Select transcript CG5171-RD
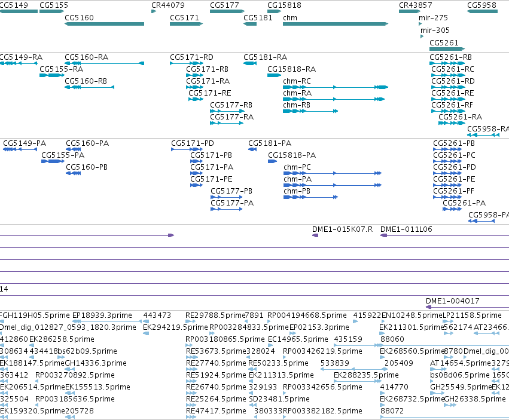509x420 pixels. 187,63
